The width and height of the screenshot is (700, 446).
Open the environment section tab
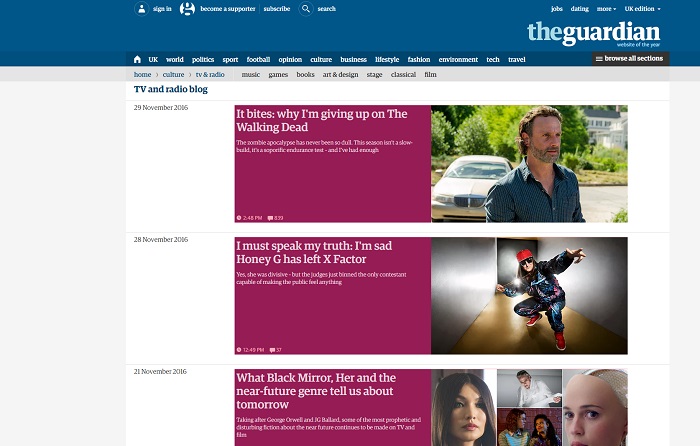click(x=458, y=59)
